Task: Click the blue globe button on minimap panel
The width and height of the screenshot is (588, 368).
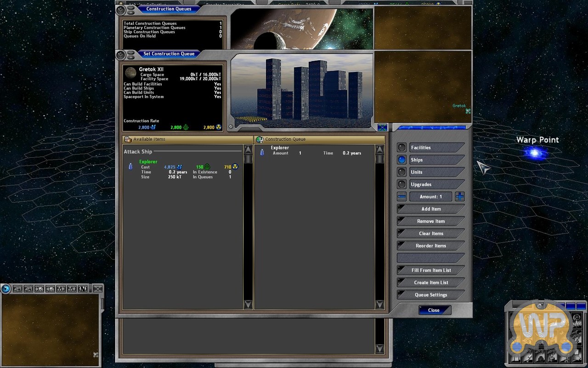Action: tap(6, 289)
